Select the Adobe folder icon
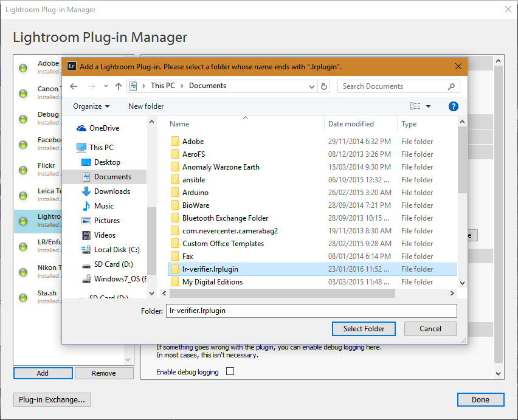Image resolution: width=518 pixels, height=420 pixels. 175,142
